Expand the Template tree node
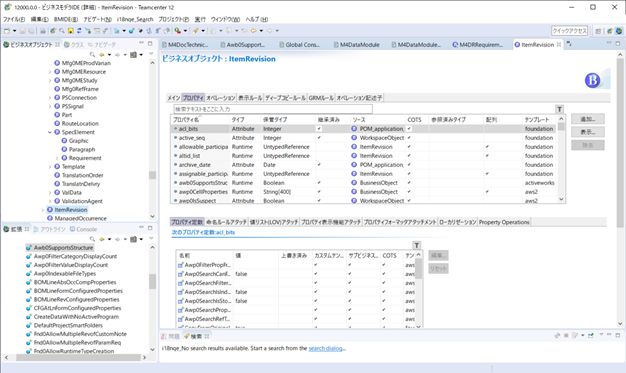The image size is (626, 373). pos(50,167)
